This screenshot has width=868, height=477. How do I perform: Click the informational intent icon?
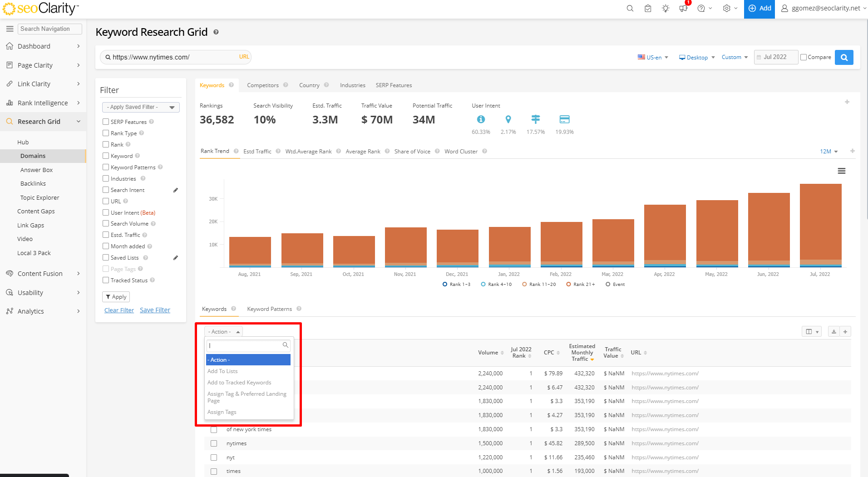pyautogui.click(x=481, y=119)
